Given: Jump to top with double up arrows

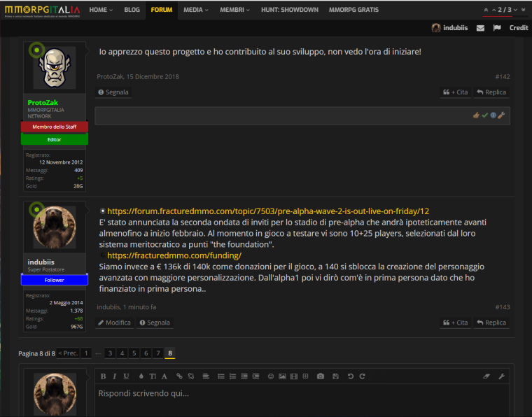Looking at the screenshot, I should click(486, 10).
